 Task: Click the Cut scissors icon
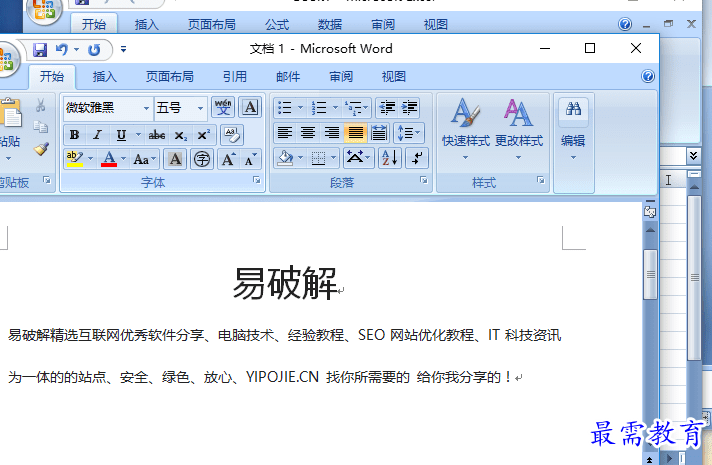click(40, 105)
